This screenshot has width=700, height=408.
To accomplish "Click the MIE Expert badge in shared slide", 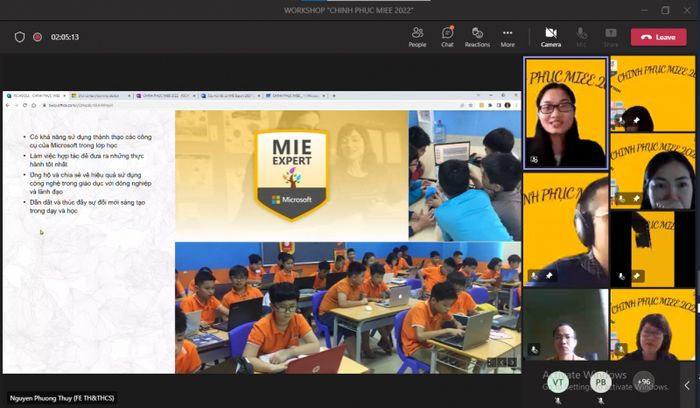I will tap(292, 175).
